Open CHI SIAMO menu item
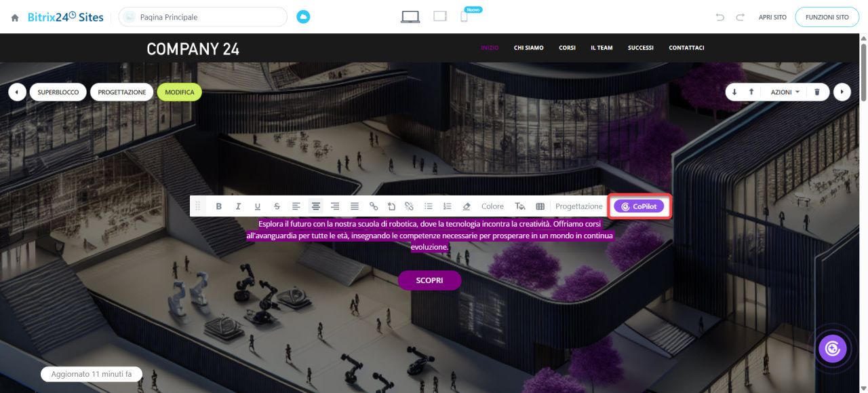 (x=528, y=48)
